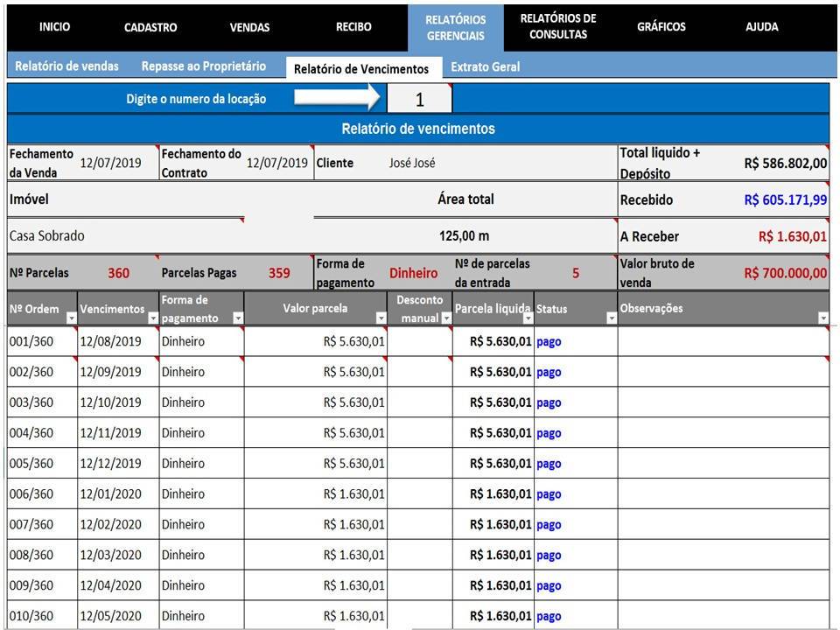Click the white arrow pointing to location number

click(x=337, y=97)
